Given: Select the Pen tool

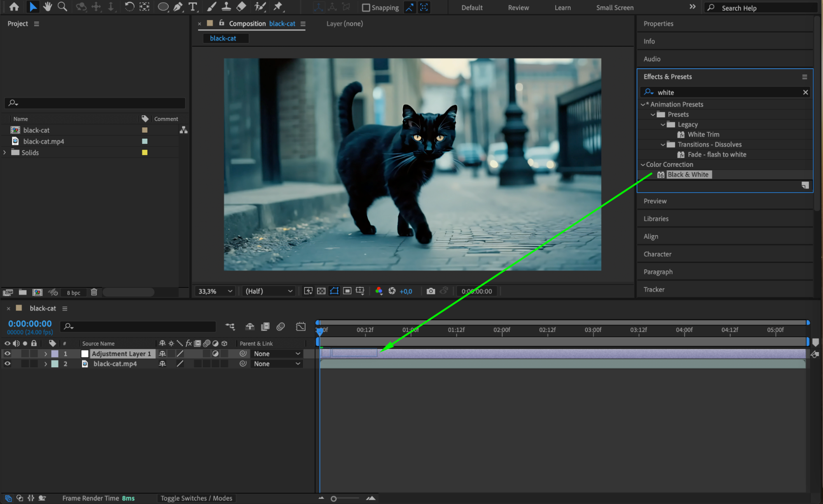Looking at the screenshot, I should [178, 7].
